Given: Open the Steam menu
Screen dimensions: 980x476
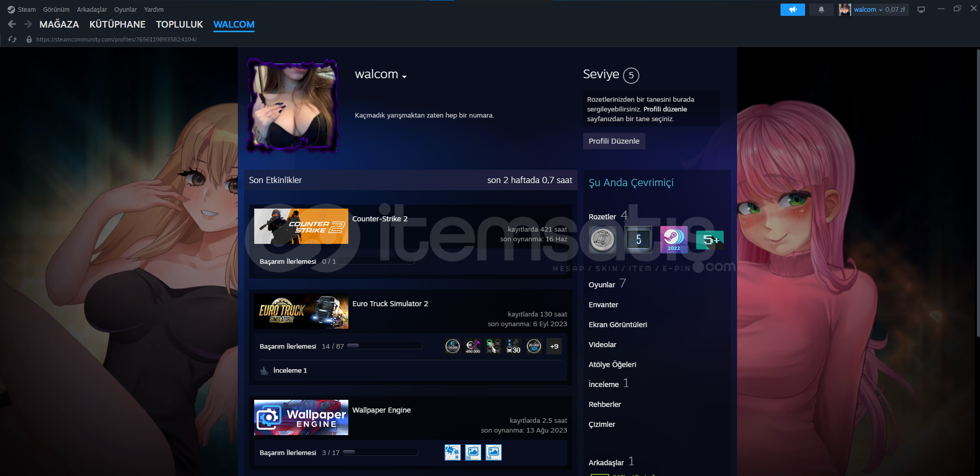Looking at the screenshot, I should [27, 10].
